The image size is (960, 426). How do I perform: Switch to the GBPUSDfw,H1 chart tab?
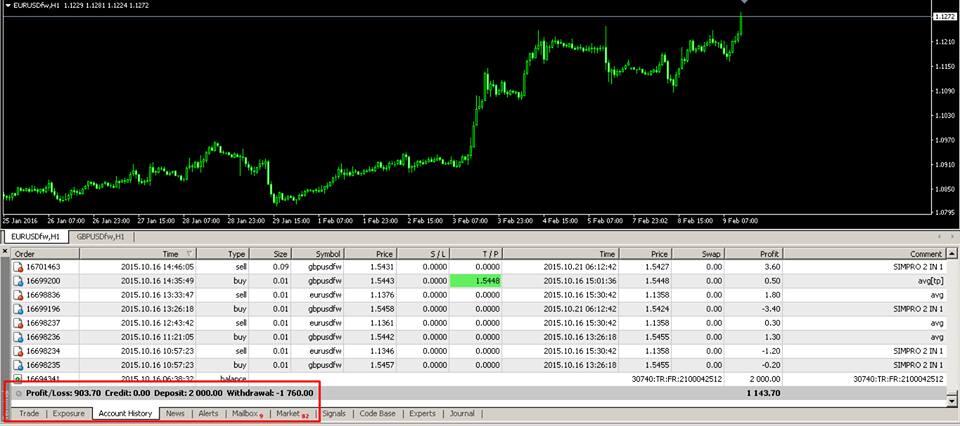[100, 236]
